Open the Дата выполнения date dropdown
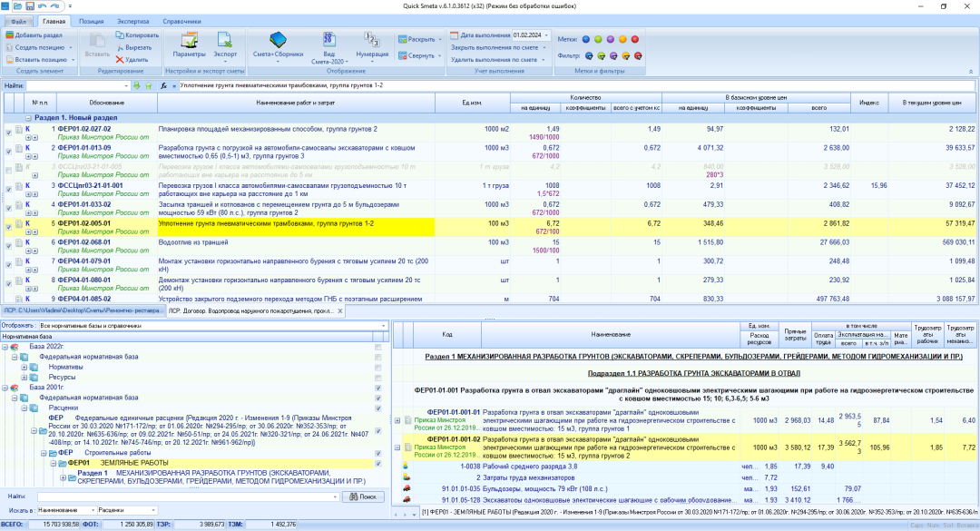The width and height of the screenshot is (980, 531). [x=547, y=35]
